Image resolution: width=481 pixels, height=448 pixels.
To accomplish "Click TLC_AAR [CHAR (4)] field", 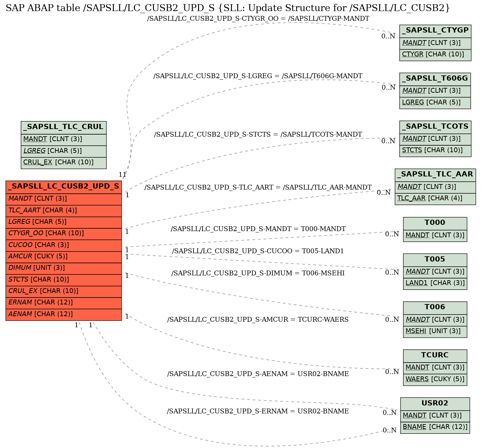I will pos(435,199).
